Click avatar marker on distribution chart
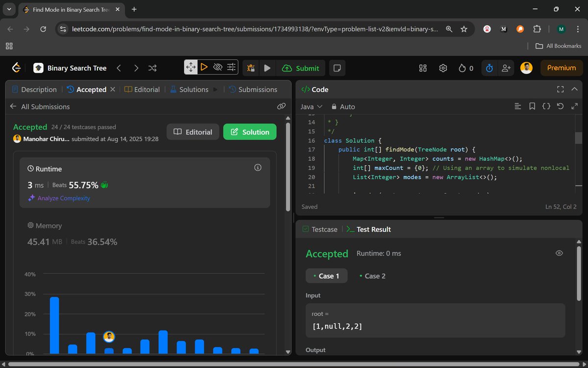The width and height of the screenshot is (588, 368). click(x=109, y=337)
